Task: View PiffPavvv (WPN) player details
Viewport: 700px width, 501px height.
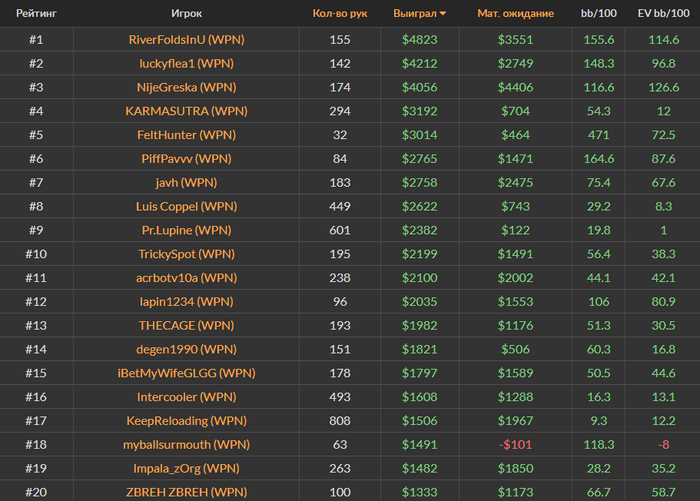Action: coord(187,159)
